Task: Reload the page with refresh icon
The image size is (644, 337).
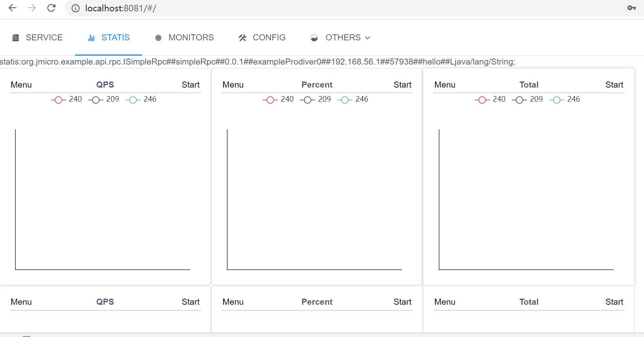Action: pos(51,8)
